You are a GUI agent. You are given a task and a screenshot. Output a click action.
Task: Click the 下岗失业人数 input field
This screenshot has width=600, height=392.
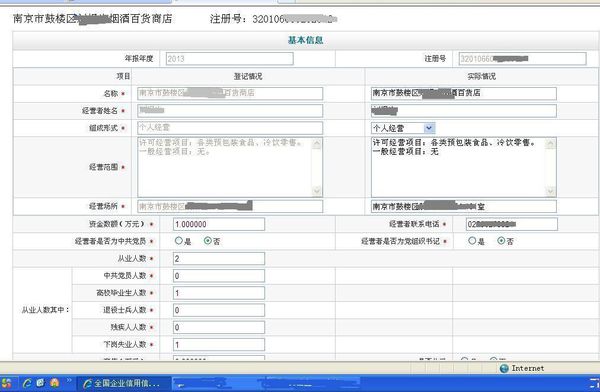pyautogui.click(x=219, y=345)
